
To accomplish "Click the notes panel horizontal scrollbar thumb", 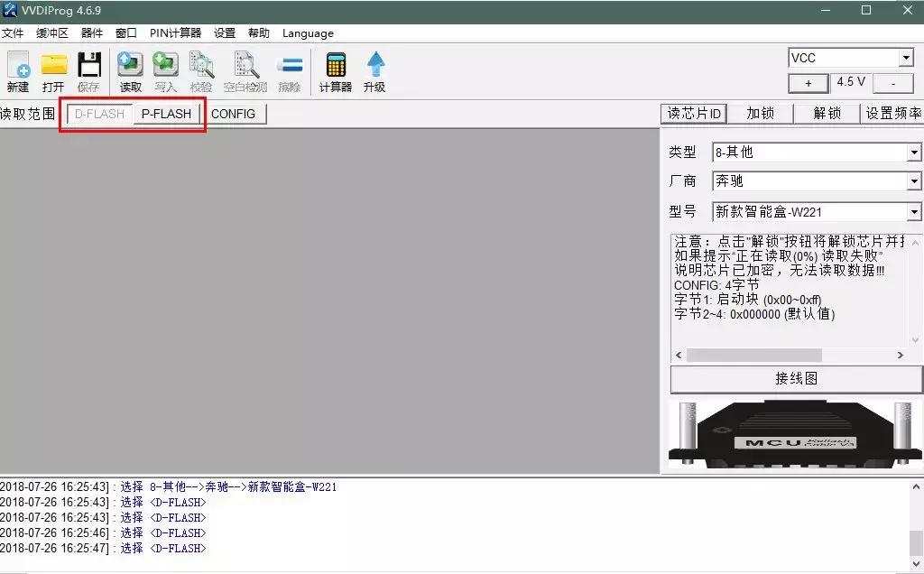I will (x=753, y=355).
